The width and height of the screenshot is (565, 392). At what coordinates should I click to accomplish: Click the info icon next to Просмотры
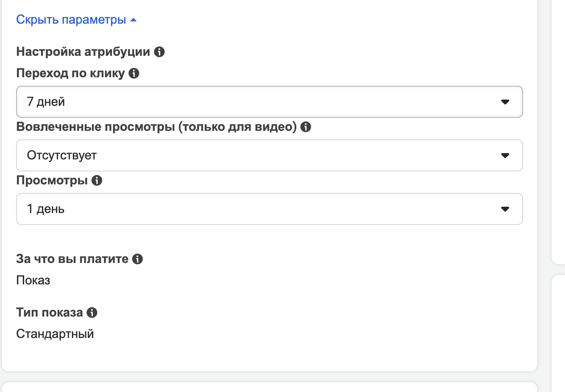pyautogui.click(x=98, y=180)
